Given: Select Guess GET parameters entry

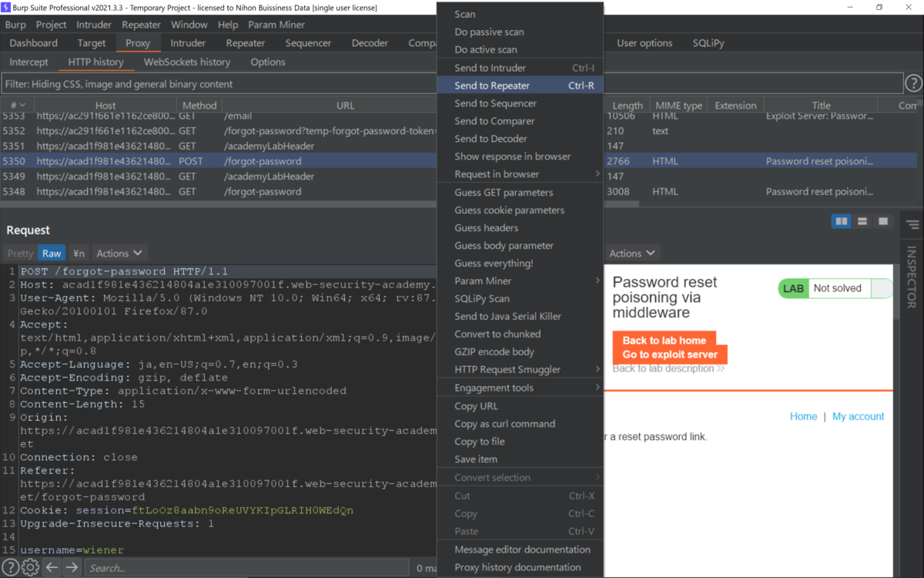Looking at the screenshot, I should tap(520, 193).
